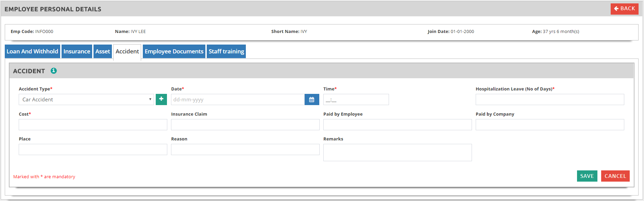The width and height of the screenshot is (644, 201).
Task: Click inside the Remarks text area
Action: (x=397, y=152)
